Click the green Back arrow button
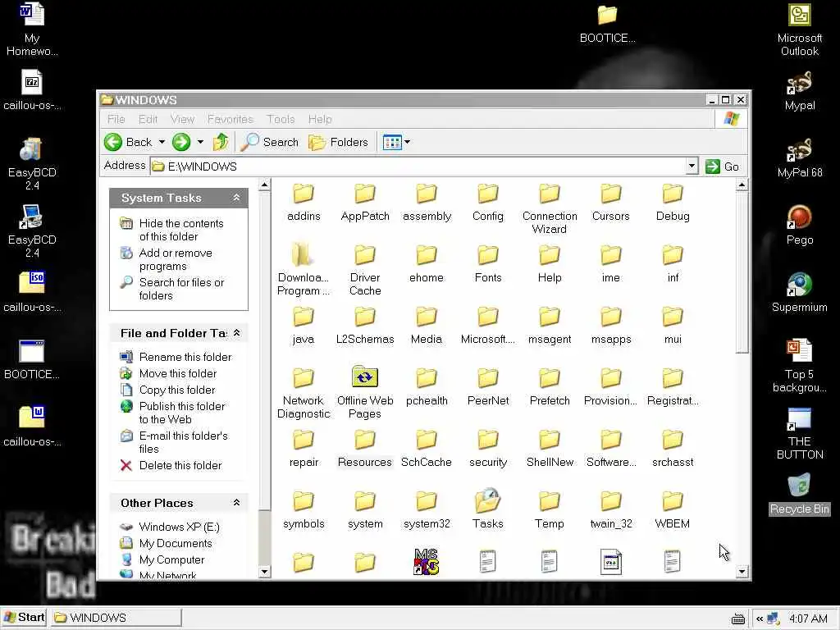The height and width of the screenshot is (630, 840). (113, 142)
